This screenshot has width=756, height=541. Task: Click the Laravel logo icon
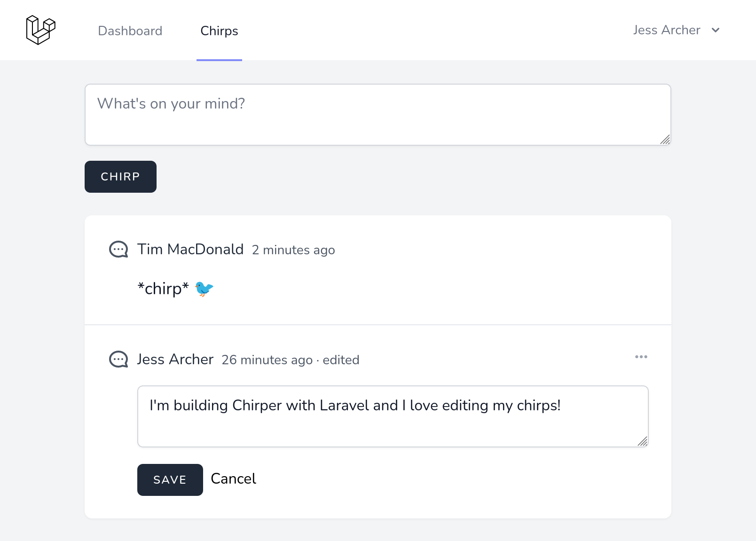coord(40,30)
